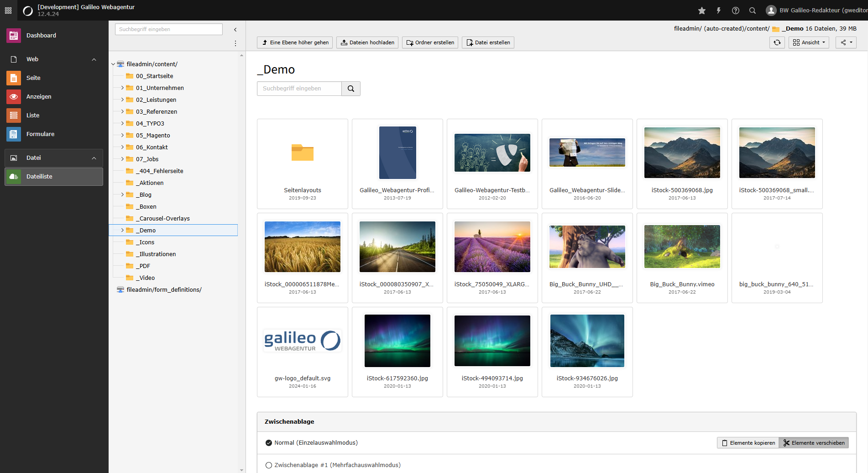
Task: Open backend search via the magnifier icon
Action: [752, 10]
